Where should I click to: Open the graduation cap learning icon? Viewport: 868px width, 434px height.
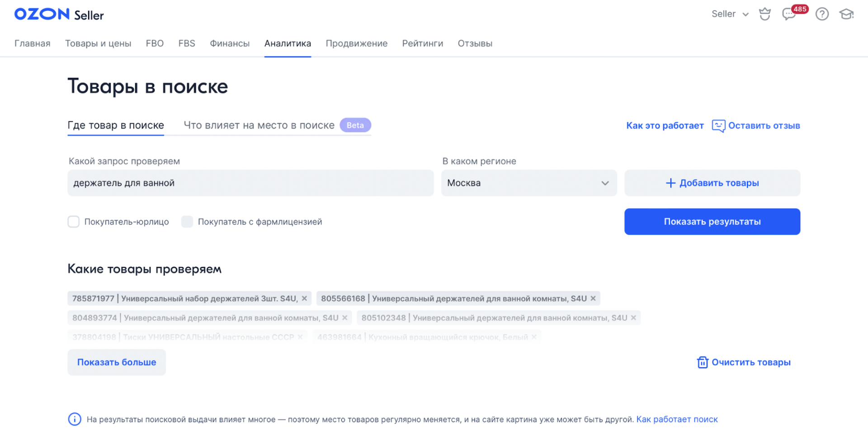point(846,14)
